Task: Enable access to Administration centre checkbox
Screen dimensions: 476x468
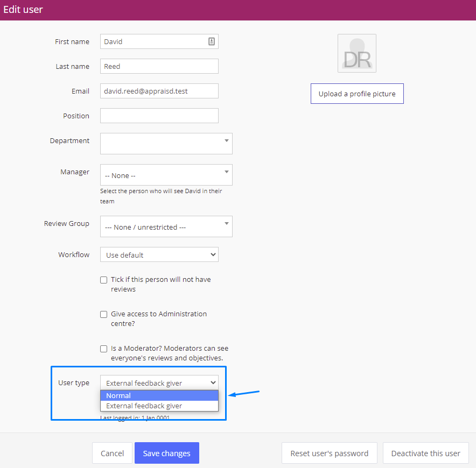Action: 104,314
